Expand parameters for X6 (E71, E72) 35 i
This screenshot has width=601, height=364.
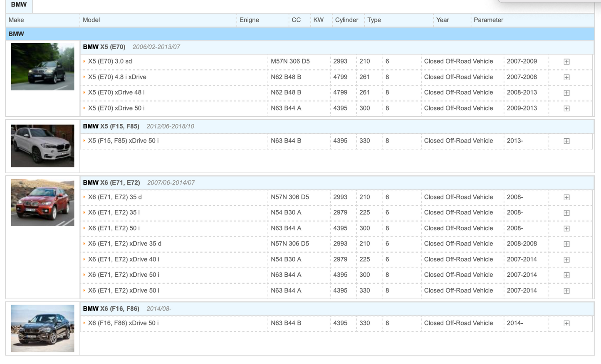pos(566,213)
